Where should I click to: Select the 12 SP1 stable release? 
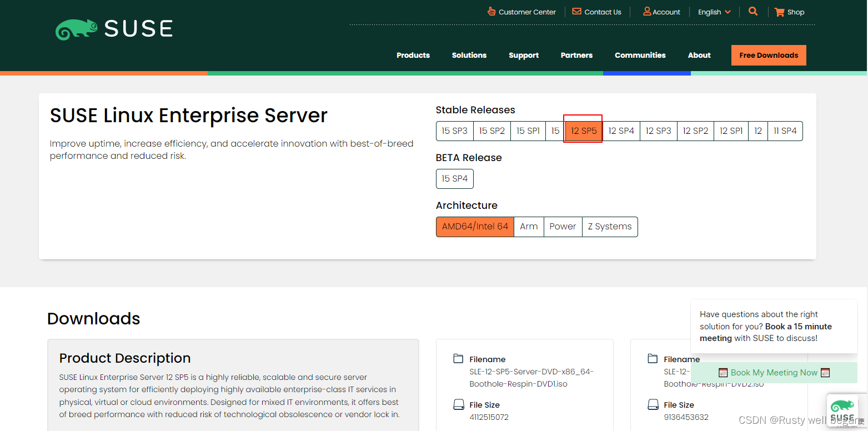click(x=731, y=131)
